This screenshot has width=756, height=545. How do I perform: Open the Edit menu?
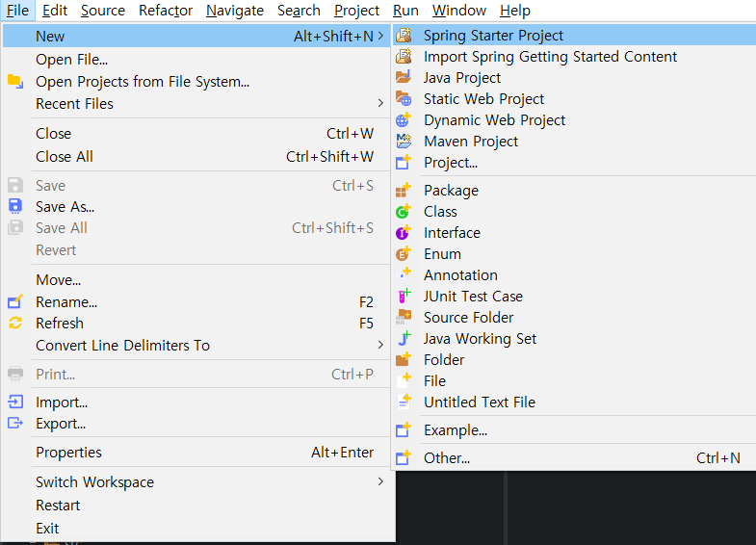point(55,11)
